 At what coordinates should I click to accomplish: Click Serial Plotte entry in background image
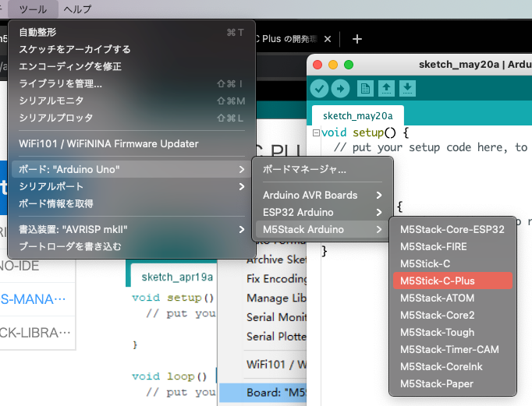tap(276, 337)
